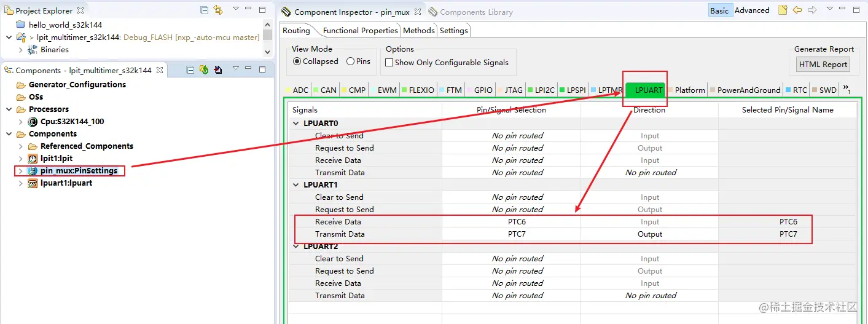Click the Referenced_Components folder icon
The image size is (868, 324).
coord(33,146)
